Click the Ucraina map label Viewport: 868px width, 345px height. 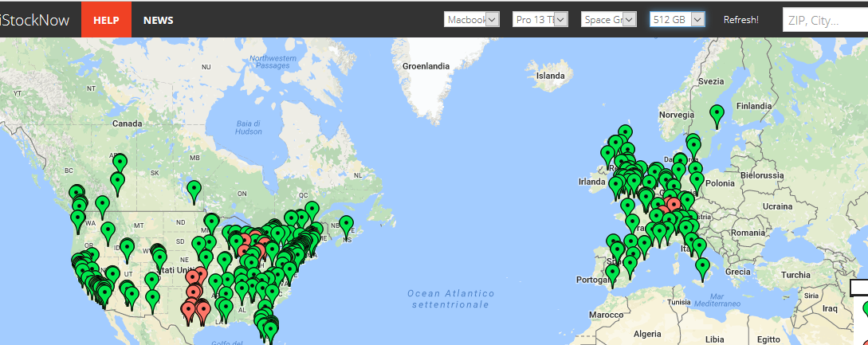(776, 206)
